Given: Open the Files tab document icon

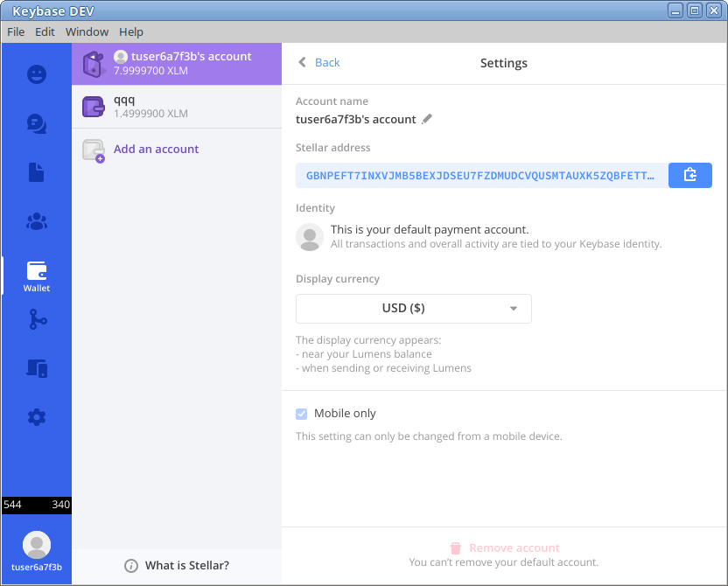Looking at the screenshot, I should tap(37, 172).
